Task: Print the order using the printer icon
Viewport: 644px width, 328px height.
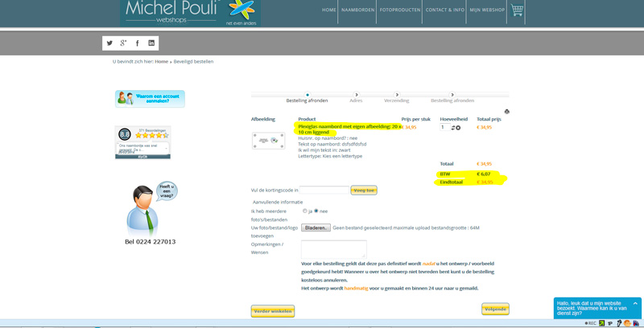Action: [x=507, y=112]
